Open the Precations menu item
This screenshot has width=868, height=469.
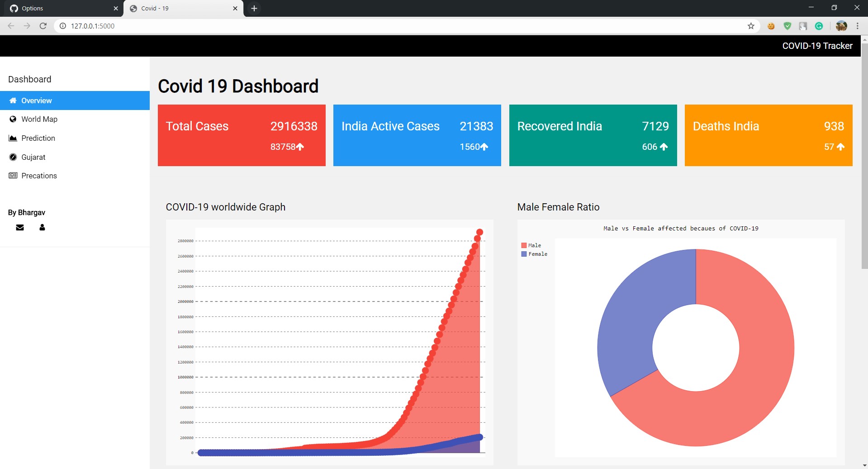[x=75, y=176]
